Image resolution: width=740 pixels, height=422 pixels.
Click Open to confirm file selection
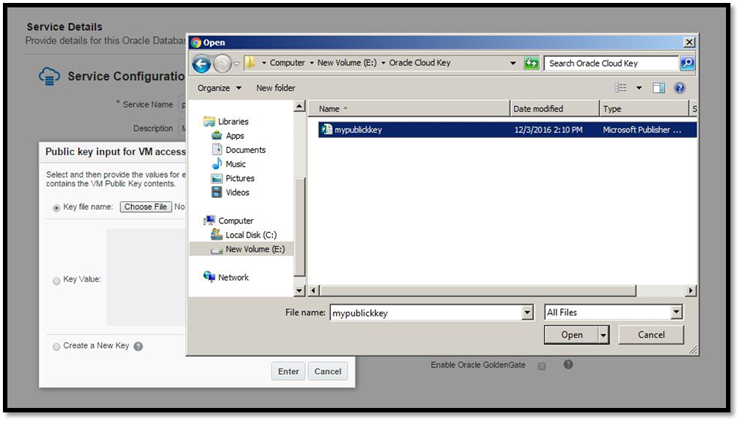point(572,335)
